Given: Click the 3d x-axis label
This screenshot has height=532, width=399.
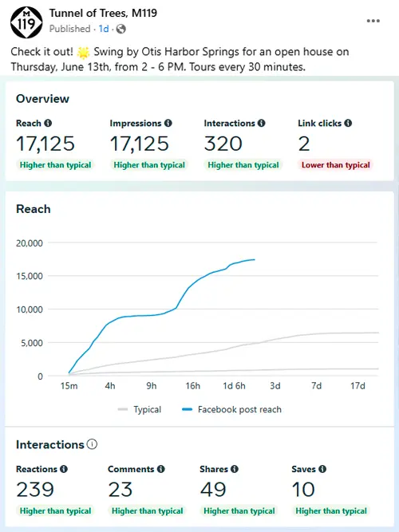Looking at the screenshot, I should pyautogui.click(x=275, y=386).
